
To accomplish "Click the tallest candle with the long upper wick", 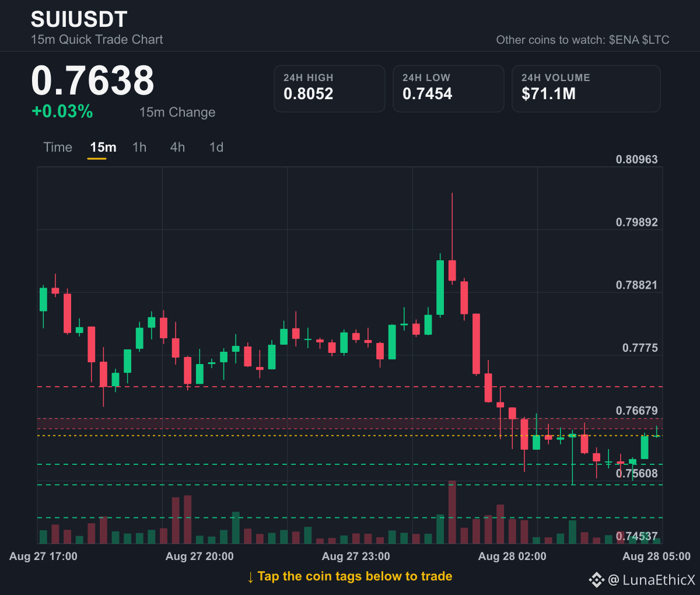I will (452, 271).
